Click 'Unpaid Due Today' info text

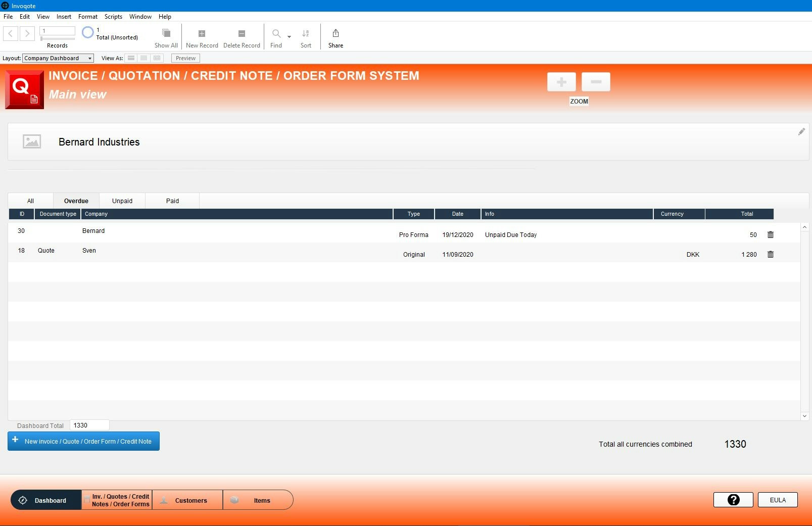point(511,235)
